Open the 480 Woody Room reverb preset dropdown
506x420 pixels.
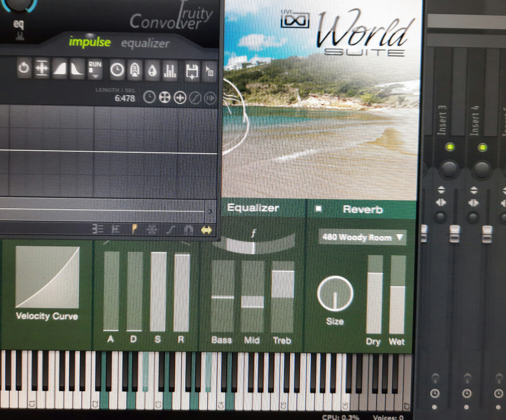point(363,238)
